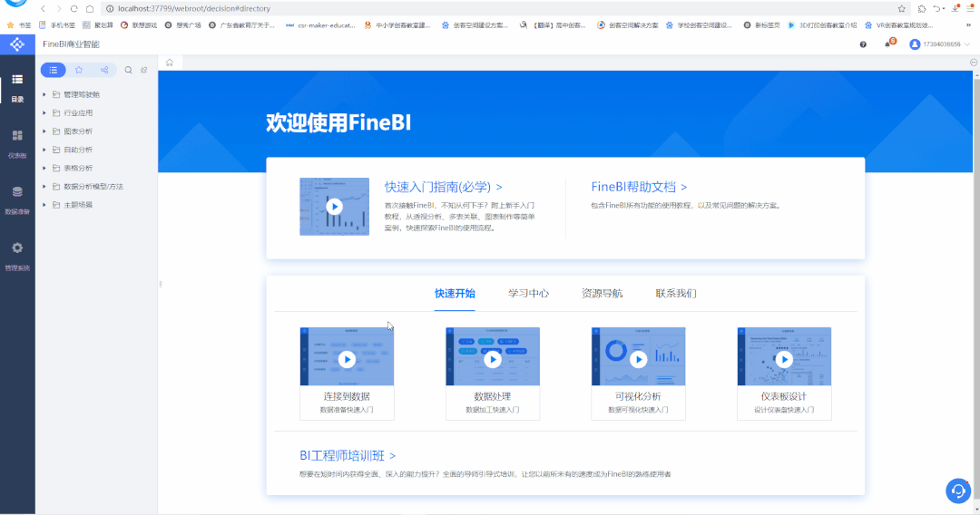Switch to the share view icon
This screenshot has height=515, width=980.
pos(104,70)
